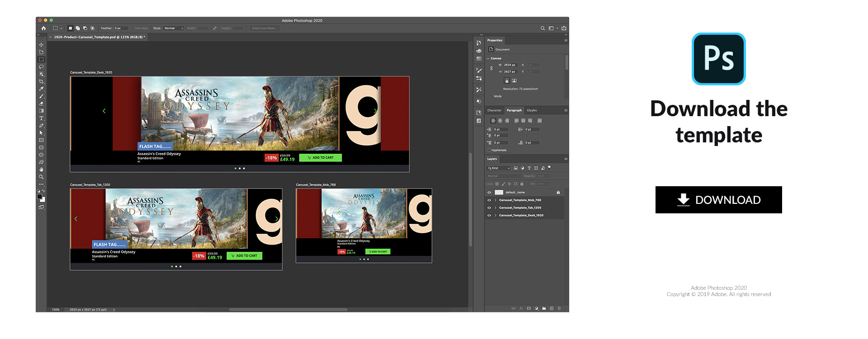Click the Search magnifier icon in options bar
The width and height of the screenshot is (868, 339).
542,28
